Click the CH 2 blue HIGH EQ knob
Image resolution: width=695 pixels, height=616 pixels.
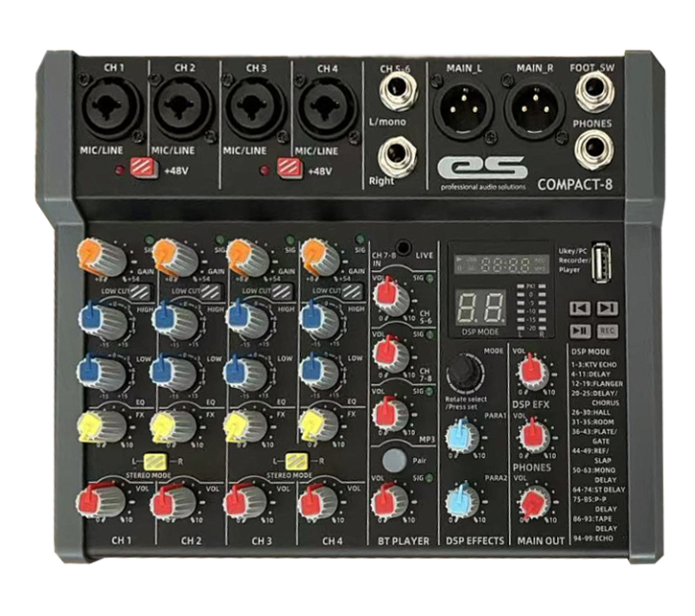point(174,320)
